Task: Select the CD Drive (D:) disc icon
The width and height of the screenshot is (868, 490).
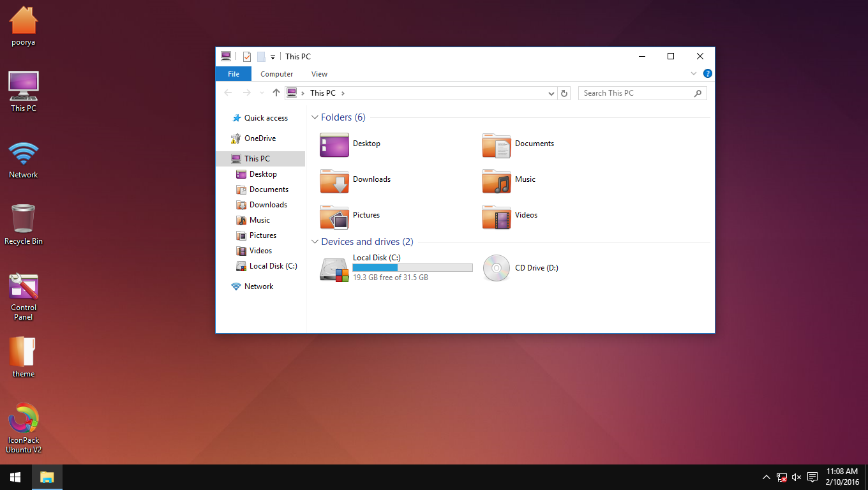Action: (x=497, y=268)
